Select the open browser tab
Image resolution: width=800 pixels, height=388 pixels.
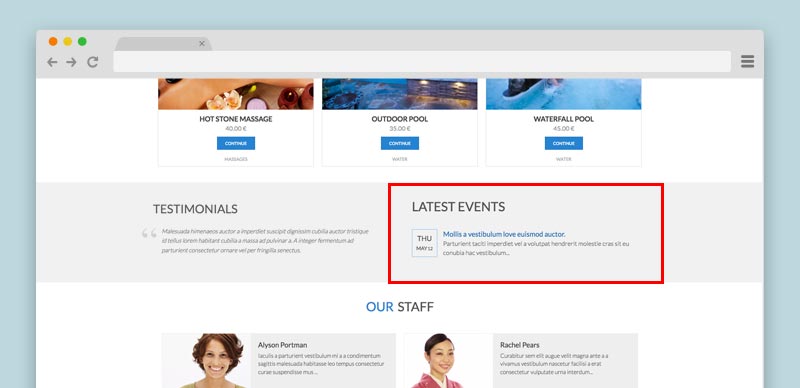163,44
